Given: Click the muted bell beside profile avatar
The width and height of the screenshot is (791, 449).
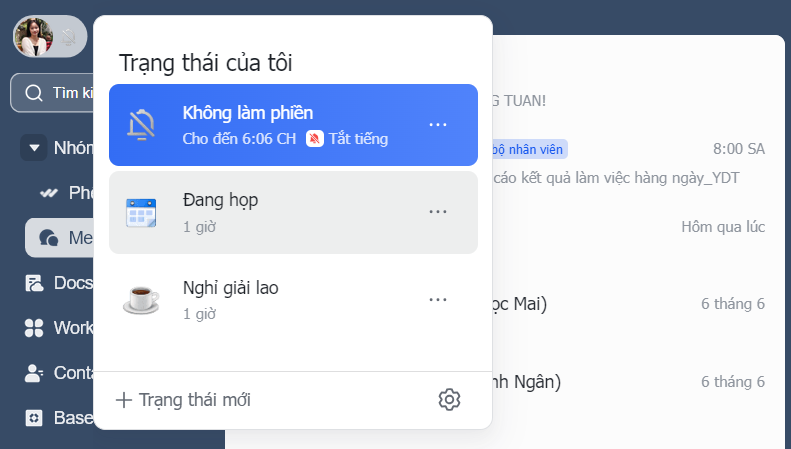Looking at the screenshot, I should (x=69, y=37).
